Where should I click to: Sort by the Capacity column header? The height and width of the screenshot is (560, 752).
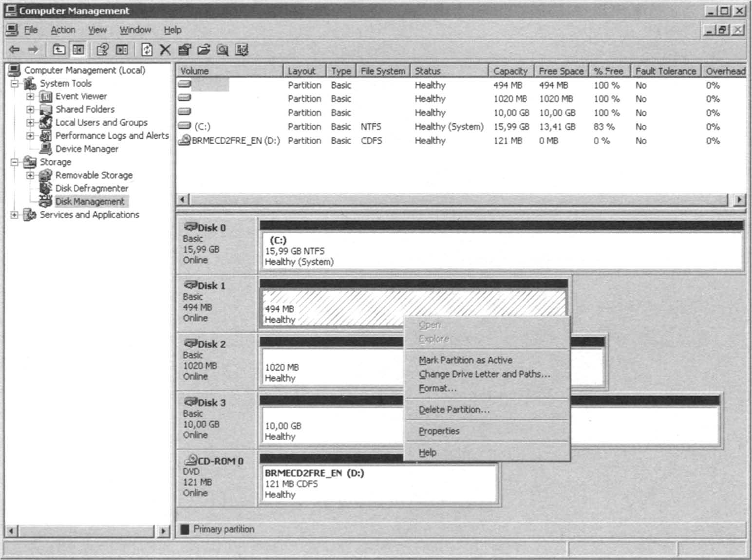click(511, 71)
